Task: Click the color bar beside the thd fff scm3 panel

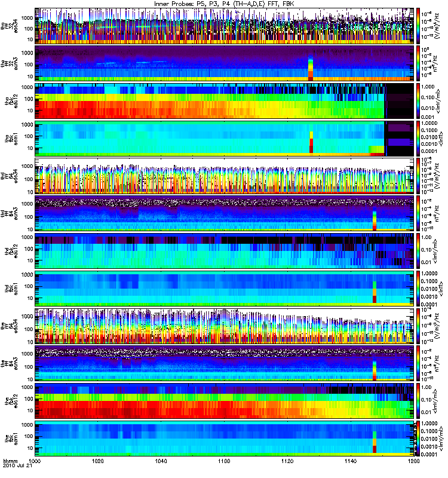Action: pos(418,213)
